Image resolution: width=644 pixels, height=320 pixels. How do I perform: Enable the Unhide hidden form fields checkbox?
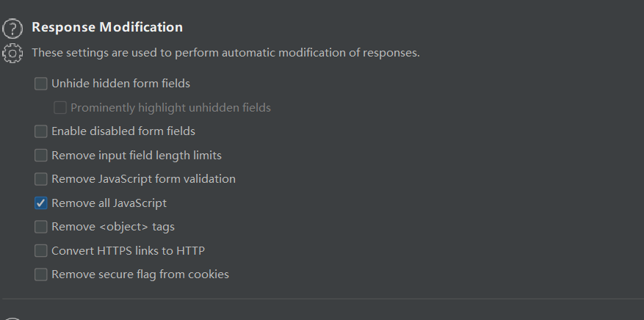click(x=41, y=84)
